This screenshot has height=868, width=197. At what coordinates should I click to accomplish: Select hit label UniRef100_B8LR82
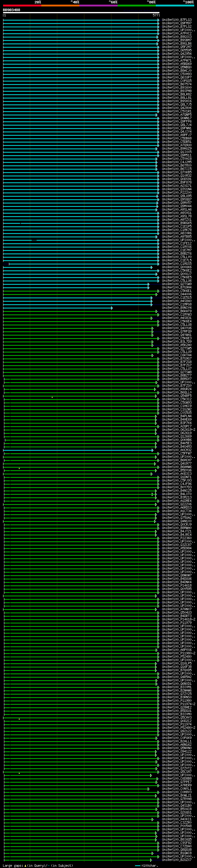(x=177, y=95)
